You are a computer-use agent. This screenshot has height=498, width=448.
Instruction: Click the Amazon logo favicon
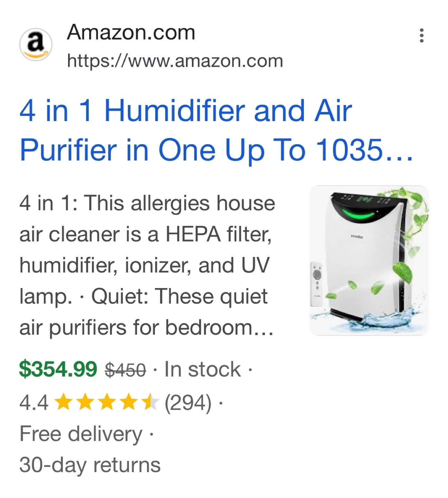pos(36,45)
